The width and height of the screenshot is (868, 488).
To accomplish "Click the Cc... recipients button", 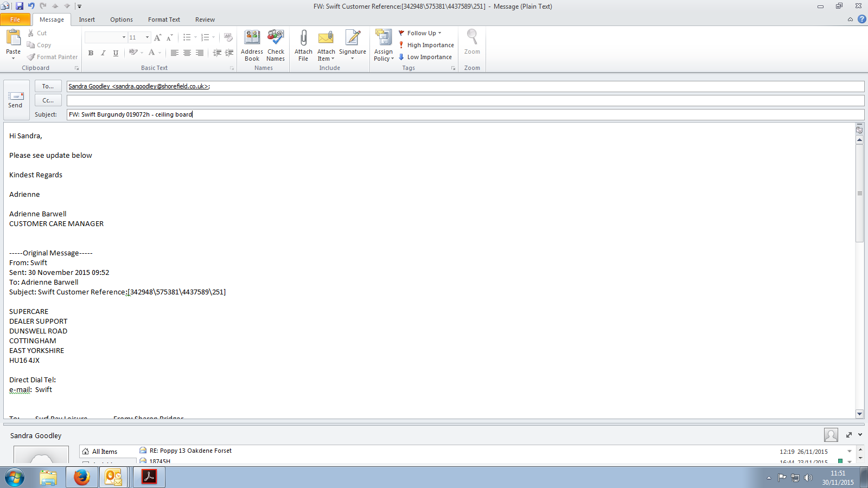I will click(48, 100).
